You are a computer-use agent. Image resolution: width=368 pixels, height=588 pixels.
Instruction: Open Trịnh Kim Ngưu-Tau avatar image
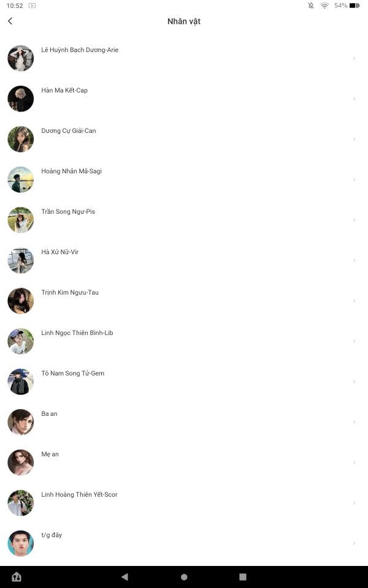(21, 301)
